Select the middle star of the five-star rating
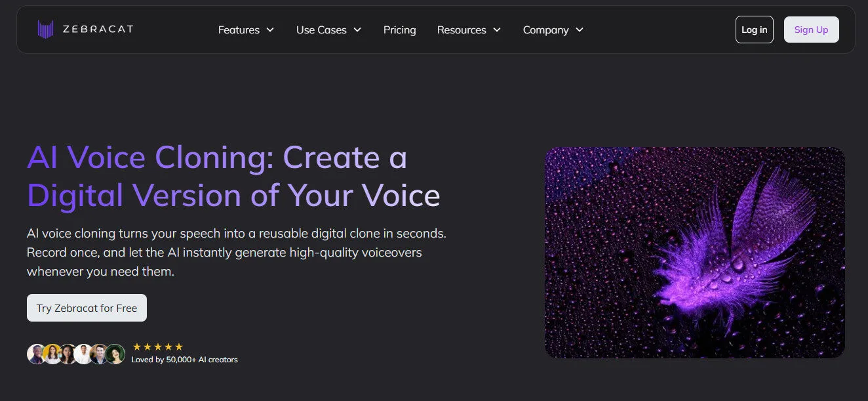Screen dimensions: 868x401 (159, 346)
